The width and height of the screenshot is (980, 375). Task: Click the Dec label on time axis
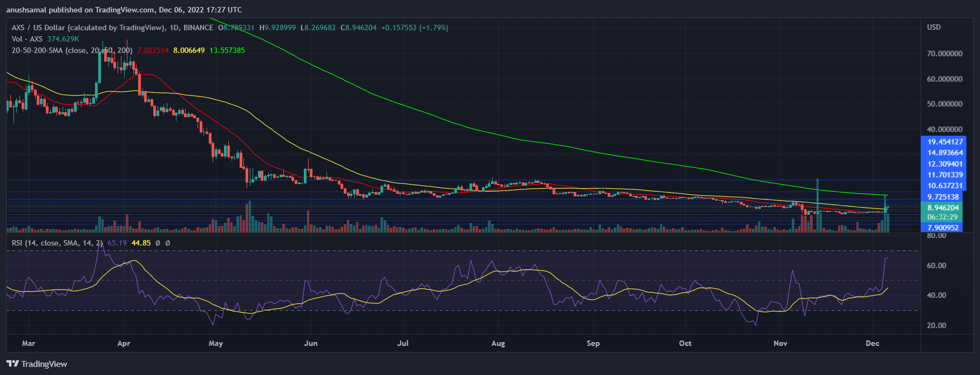pos(872,343)
